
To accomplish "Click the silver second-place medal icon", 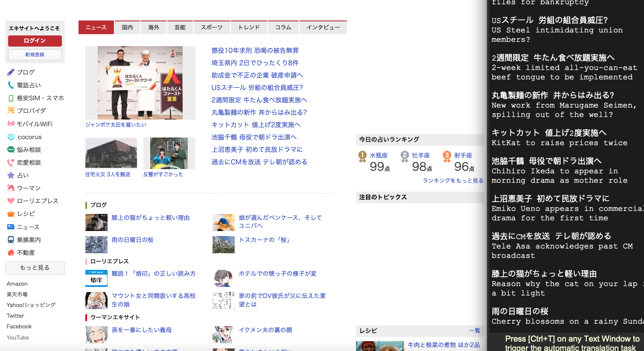I will [x=405, y=157].
